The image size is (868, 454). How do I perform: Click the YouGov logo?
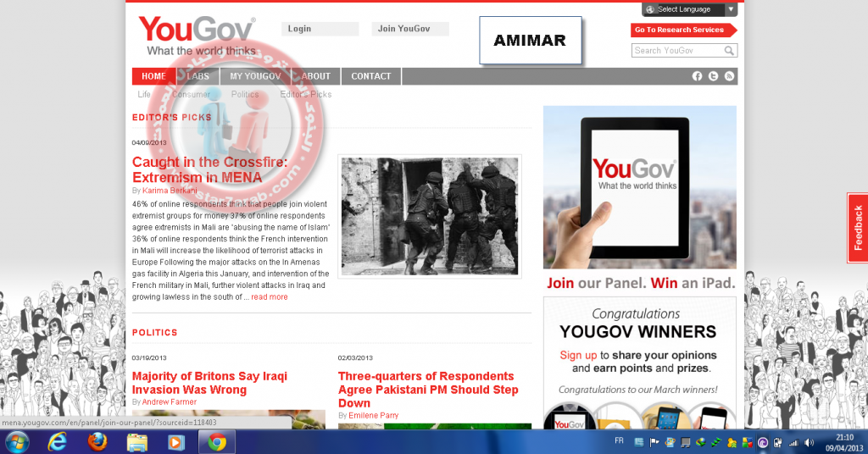[x=197, y=36]
